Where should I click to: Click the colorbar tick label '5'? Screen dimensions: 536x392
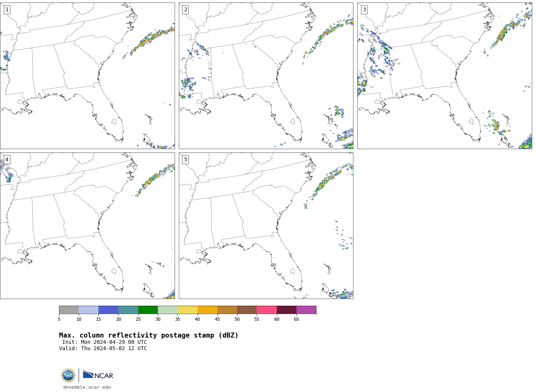click(59, 320)
